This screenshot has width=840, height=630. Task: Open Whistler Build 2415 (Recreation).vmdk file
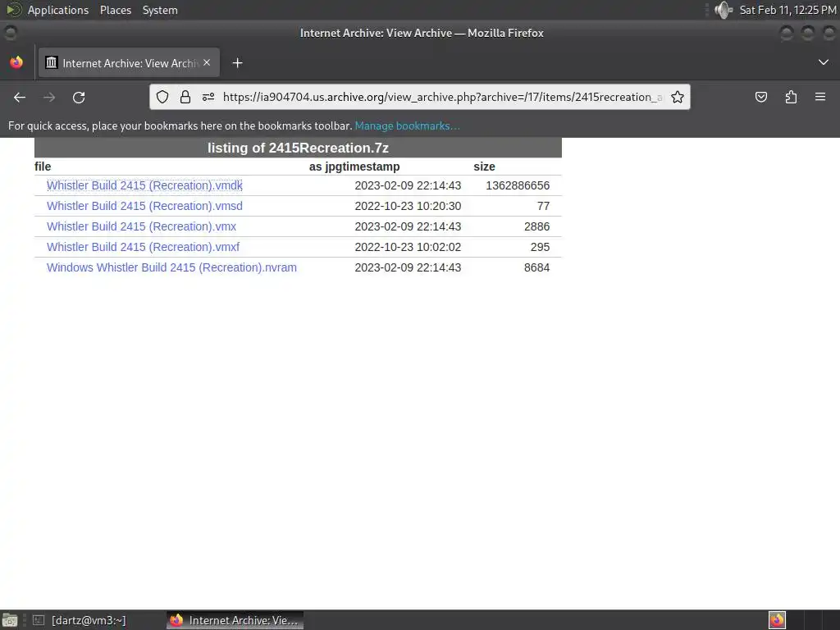pyautogui.click(x=144, y=185)
